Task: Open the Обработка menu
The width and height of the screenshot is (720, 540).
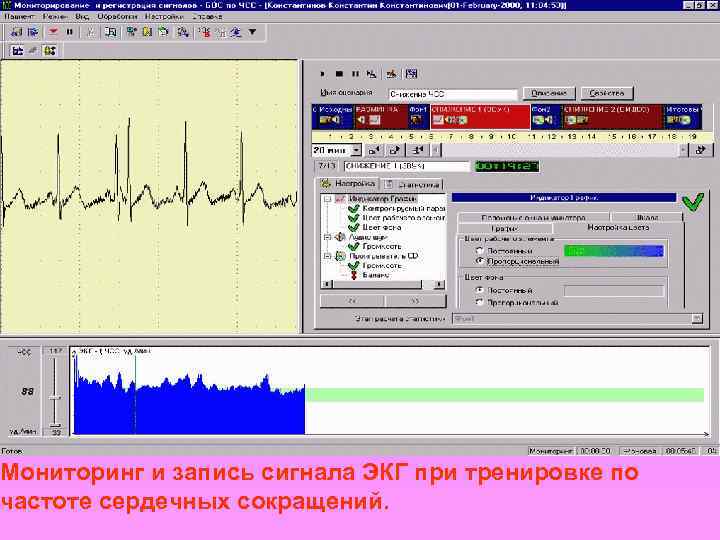Action: tap(117, 17)
